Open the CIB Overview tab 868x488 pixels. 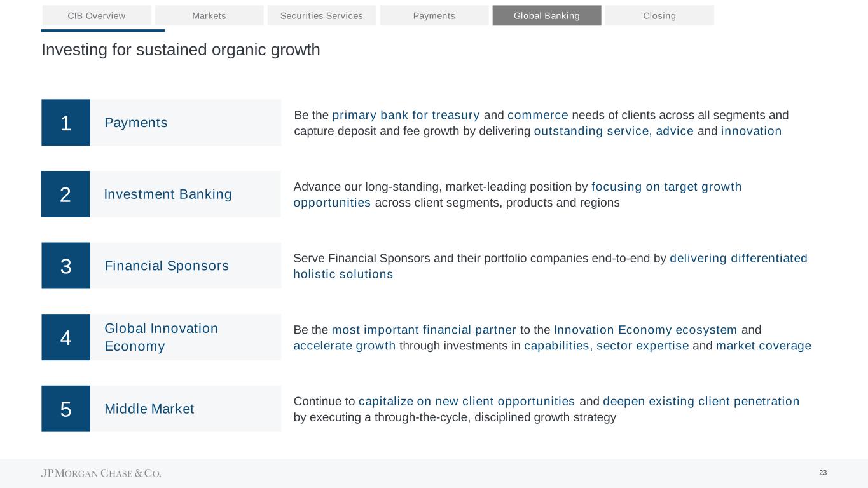coord(97,15)
